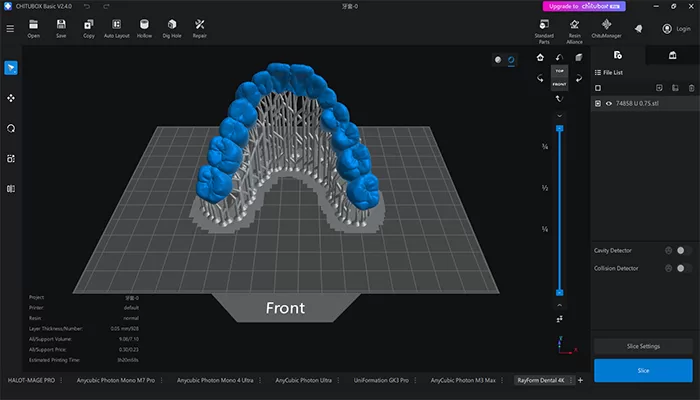
Task: Click the Login button
Action: click(677, 29)
